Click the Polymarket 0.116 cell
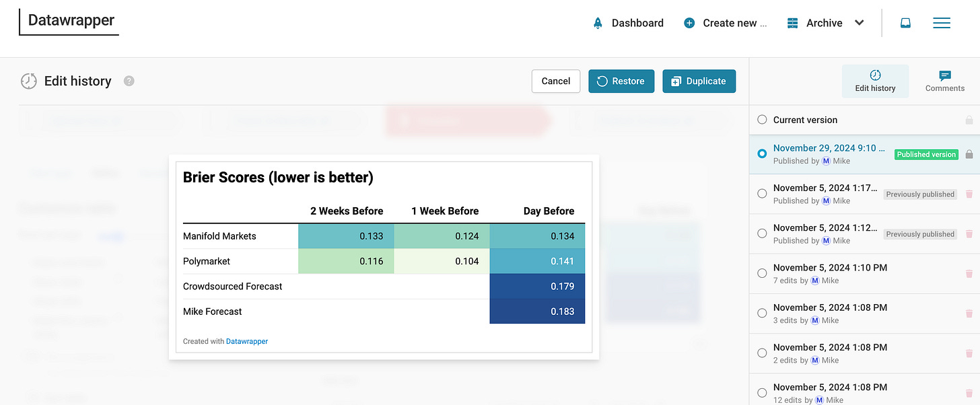 coord(346,261)
